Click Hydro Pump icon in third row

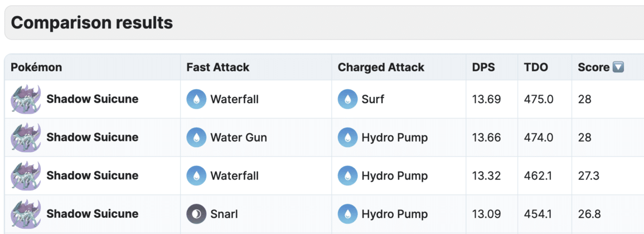click(x=347, y=176)
